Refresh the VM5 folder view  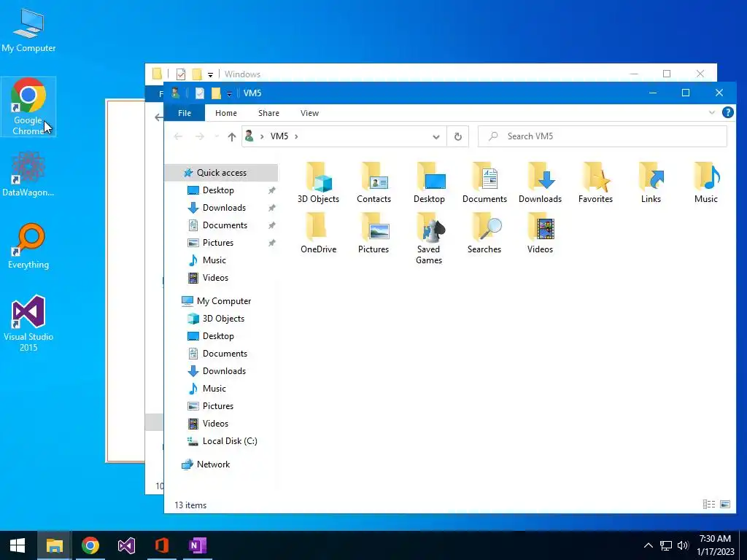(458, 136)
